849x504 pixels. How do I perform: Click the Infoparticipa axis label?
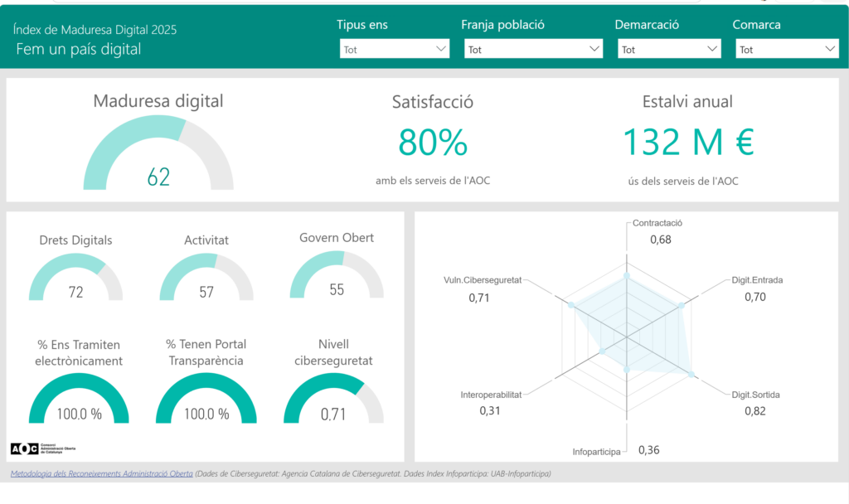click(597, 452)
